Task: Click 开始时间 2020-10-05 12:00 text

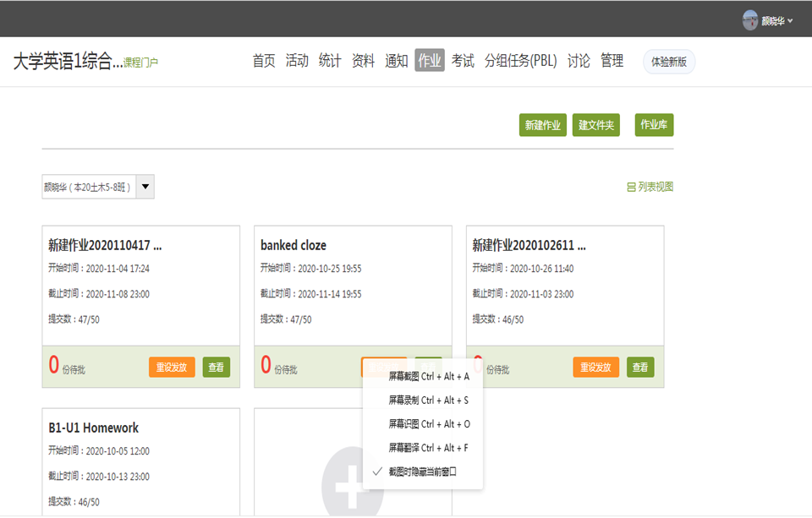Action: (x=99, y=450)
